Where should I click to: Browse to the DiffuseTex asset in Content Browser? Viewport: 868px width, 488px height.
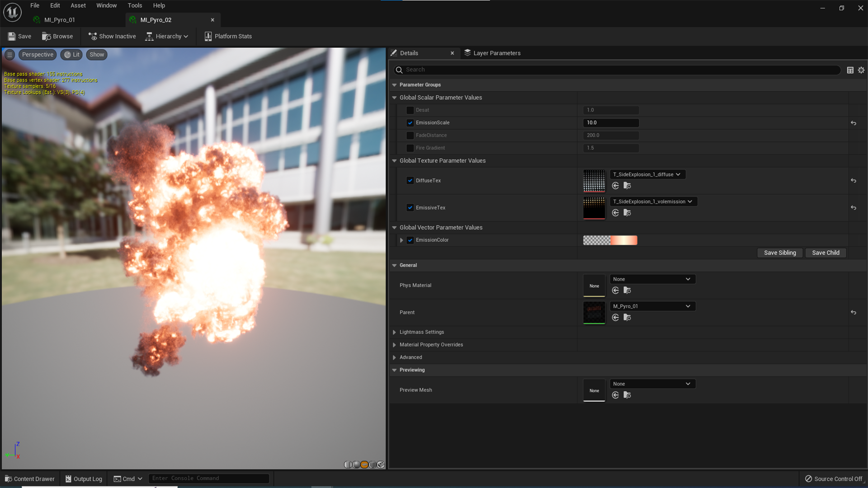click(x=627, y=186)
